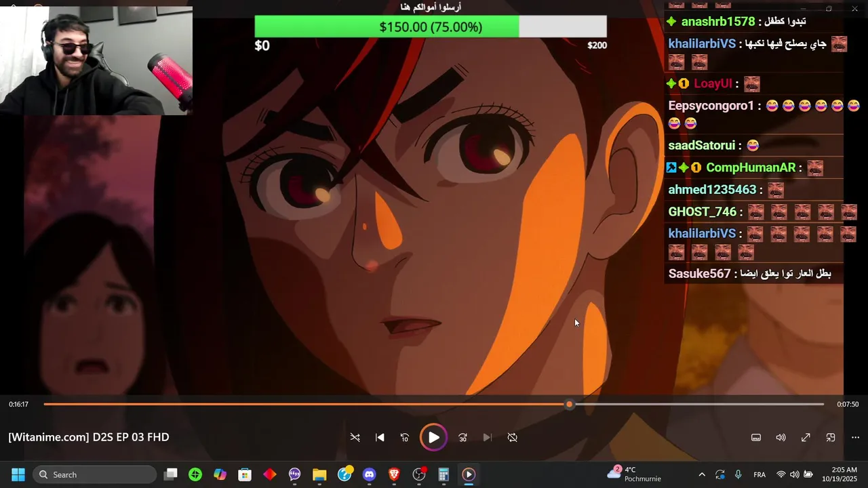The width and height of the screenshot is (868, 488).
Task: Open Brave browser from the taskbar
Action: (x=394, y=474)
